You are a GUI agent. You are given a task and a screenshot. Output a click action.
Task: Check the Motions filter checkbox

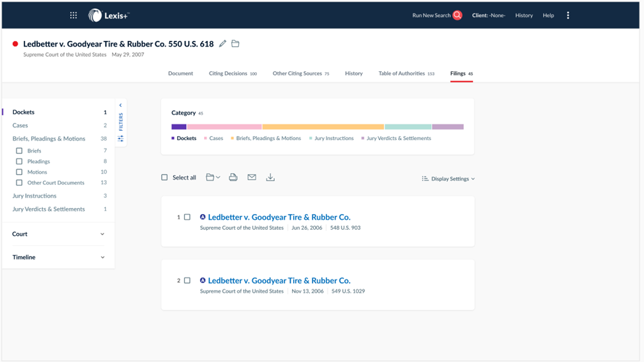click(19, 172)
